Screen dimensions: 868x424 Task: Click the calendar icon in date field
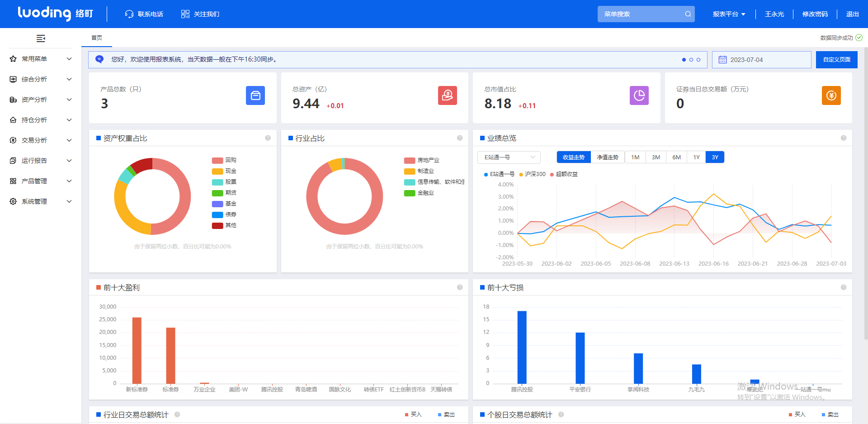click(722, 60)
